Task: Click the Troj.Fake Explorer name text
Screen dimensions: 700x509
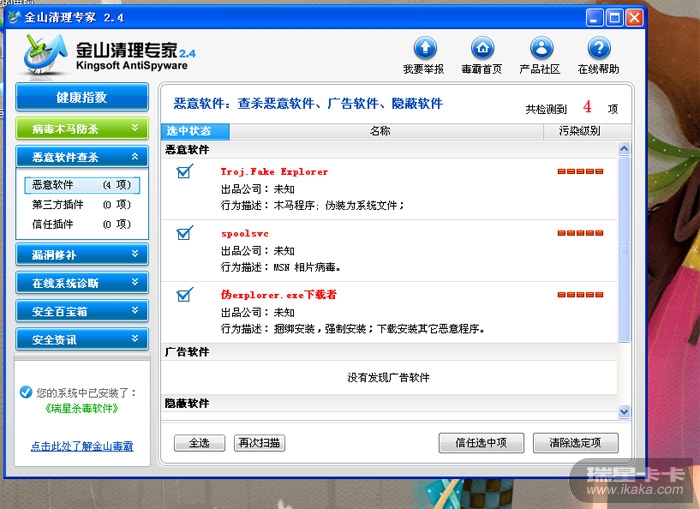Action: point(274,171)
